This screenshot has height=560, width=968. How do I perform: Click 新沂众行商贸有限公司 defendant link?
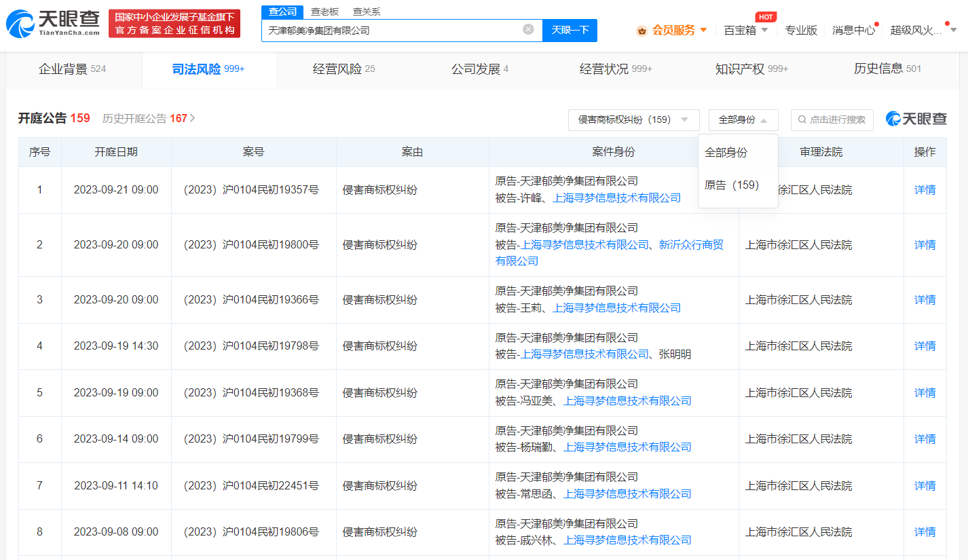pyautogui.click(x=610, y=253)
